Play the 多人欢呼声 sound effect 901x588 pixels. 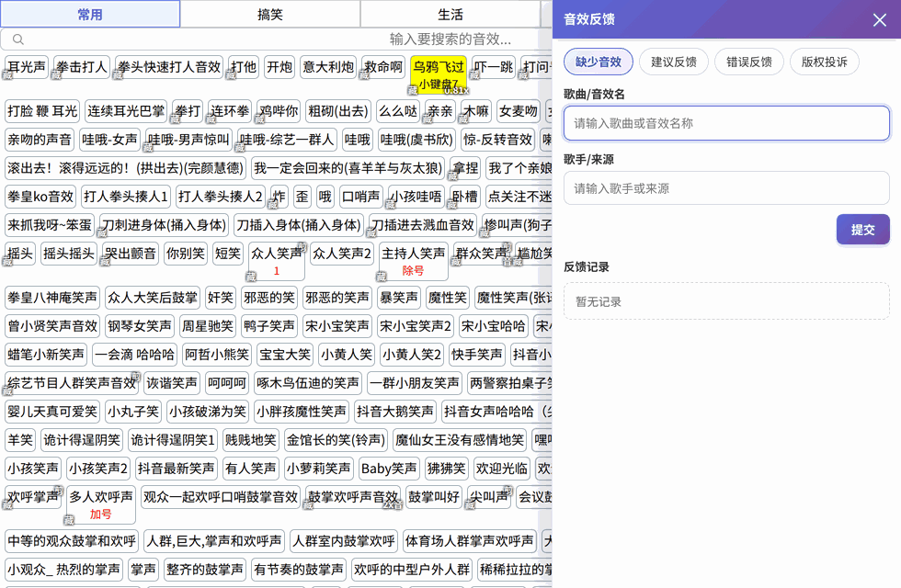point(101,504)
